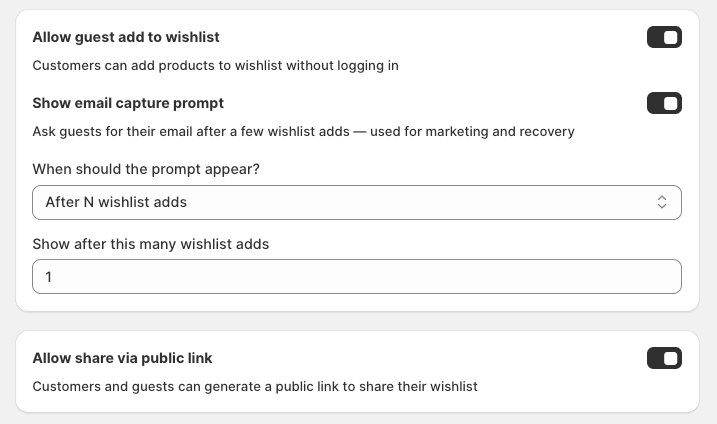
Task: Click the white knob of guest wishlist toggle
Action: tap(670, 37)
